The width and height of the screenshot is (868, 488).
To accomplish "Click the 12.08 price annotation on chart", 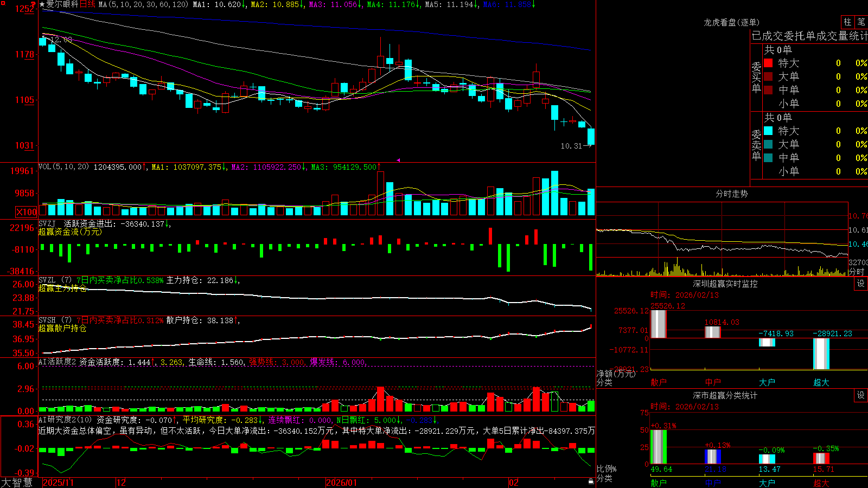I will (x=61, y=40).
